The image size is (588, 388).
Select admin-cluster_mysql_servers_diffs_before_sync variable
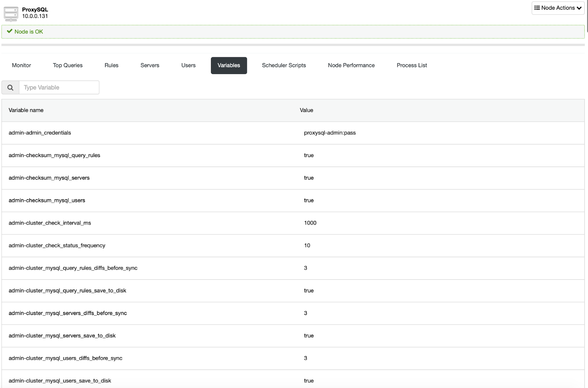point(68,313)
